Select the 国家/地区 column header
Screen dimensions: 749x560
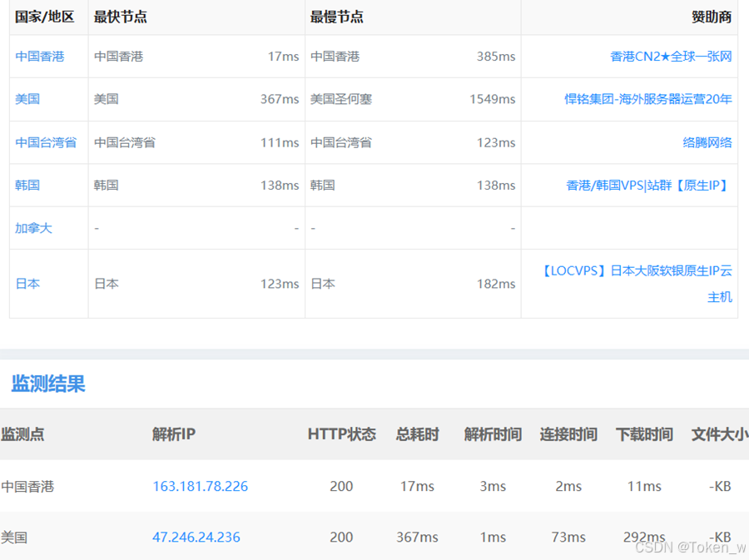(44, 17)
